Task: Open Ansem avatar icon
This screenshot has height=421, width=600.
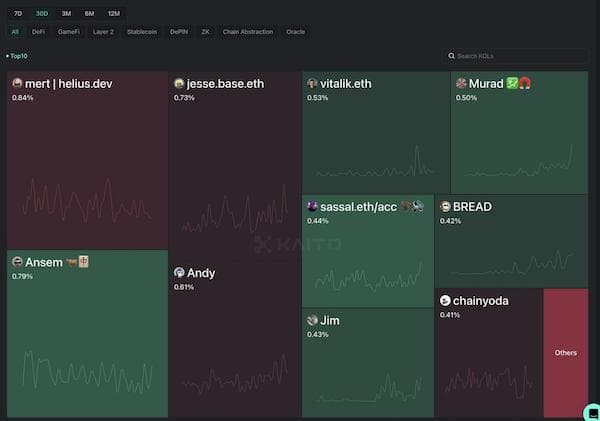Action: coord(17,262)
